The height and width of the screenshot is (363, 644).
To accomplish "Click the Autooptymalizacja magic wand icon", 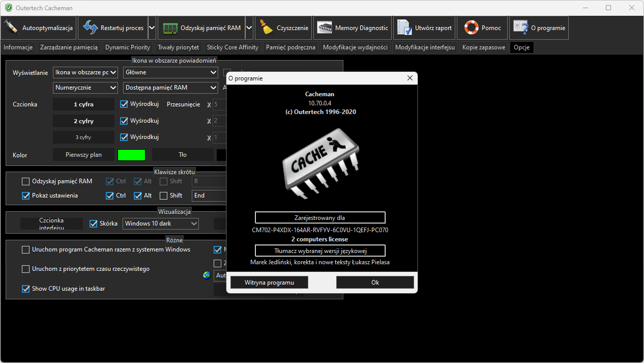I will [12, 28].
